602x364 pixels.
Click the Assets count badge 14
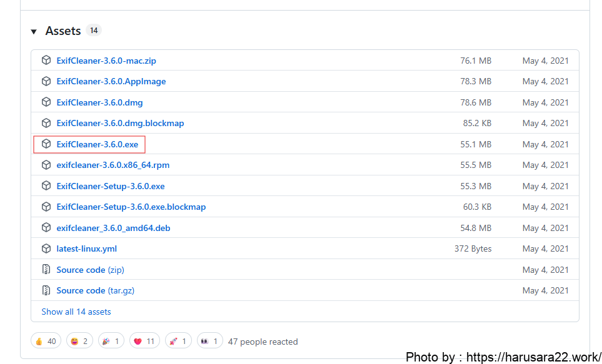click(94, 31)
